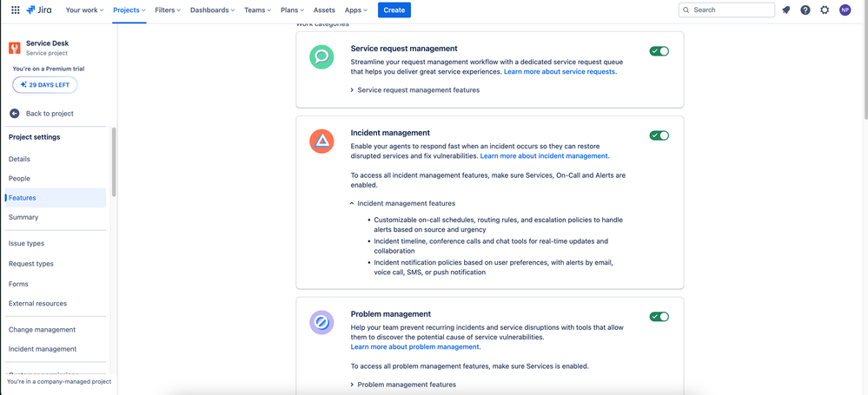This screenshot has width=868, height=395.
Task: Open the NP profile avatar
Action: (x=845, y=10)
